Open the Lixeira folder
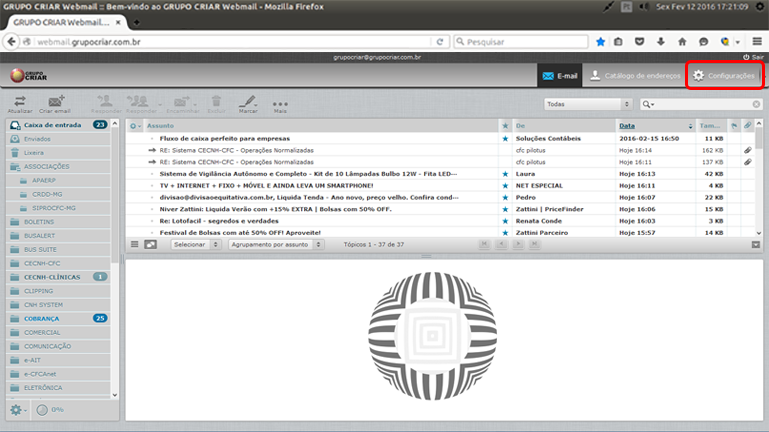The height and width of the screenshot is (432, 769). point(58,152)
